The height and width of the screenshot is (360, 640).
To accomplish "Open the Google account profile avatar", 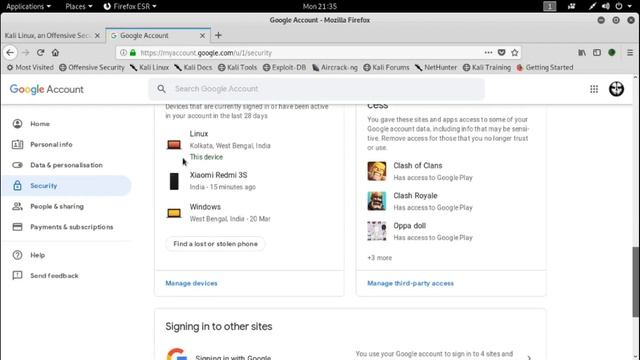I will pos(616,89).
